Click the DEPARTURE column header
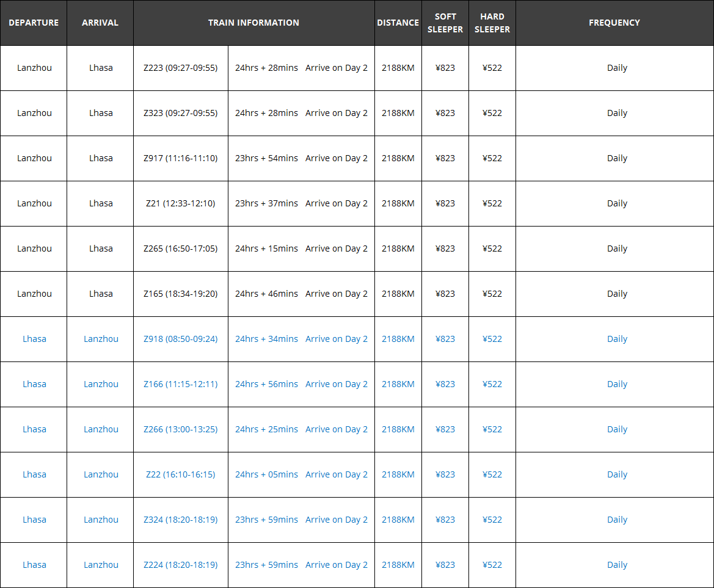Viewport: 714px width, 588px height. coord(34,23)
